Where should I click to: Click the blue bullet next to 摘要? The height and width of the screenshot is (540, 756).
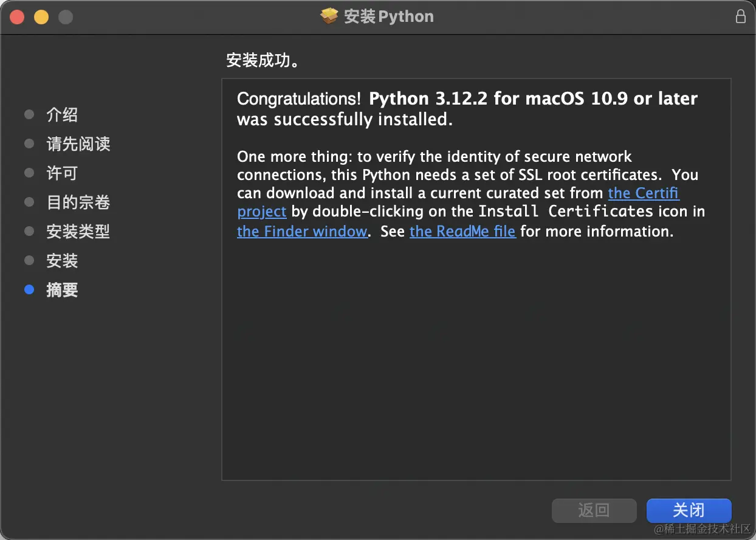tap(29, 290)
